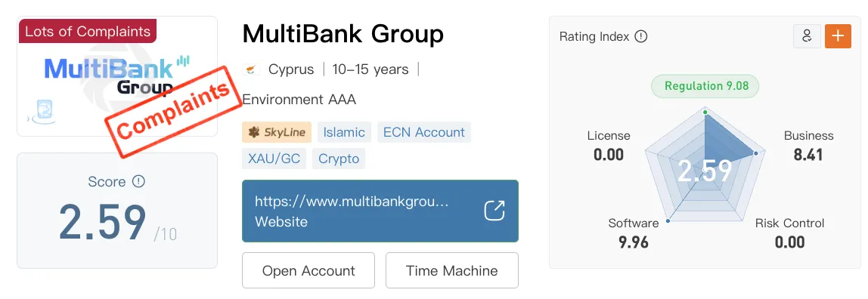868x299 pixels.
Task: Click the orange plus button
Action: click(838, 36)
